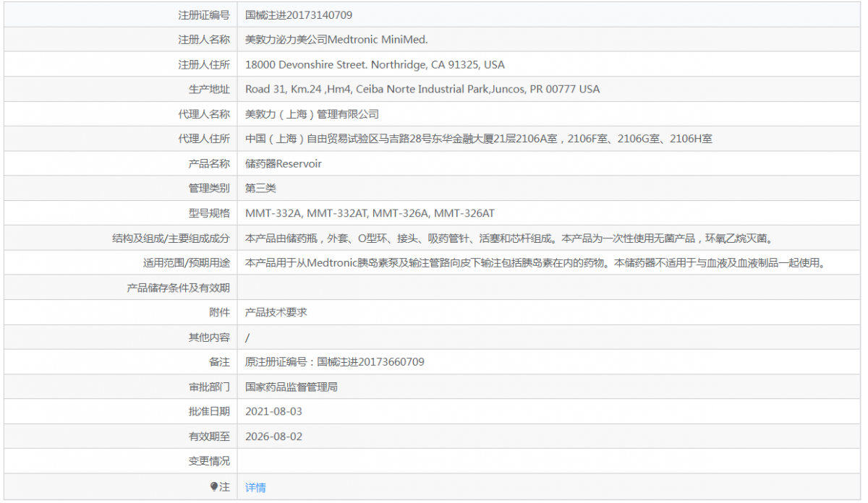This screenshot has height=503, width=868.
Task: Select product name 储药器Reservoir
Action: (x=284, y=163)
